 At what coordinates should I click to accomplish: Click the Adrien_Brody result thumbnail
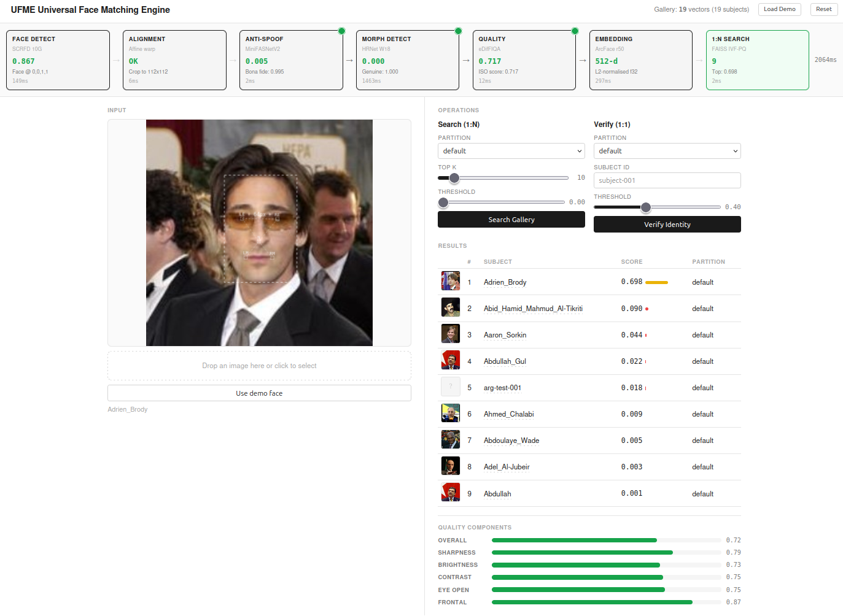pos(451,281)
